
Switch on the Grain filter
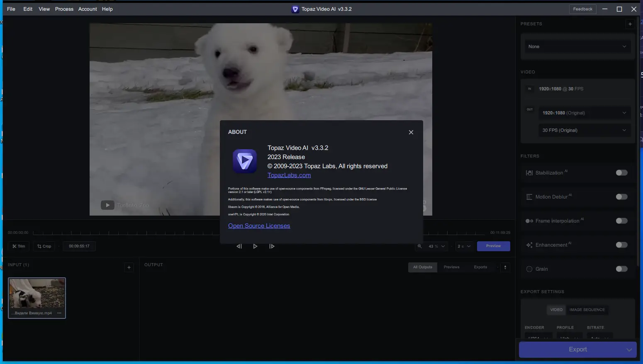tap(621, 269)
